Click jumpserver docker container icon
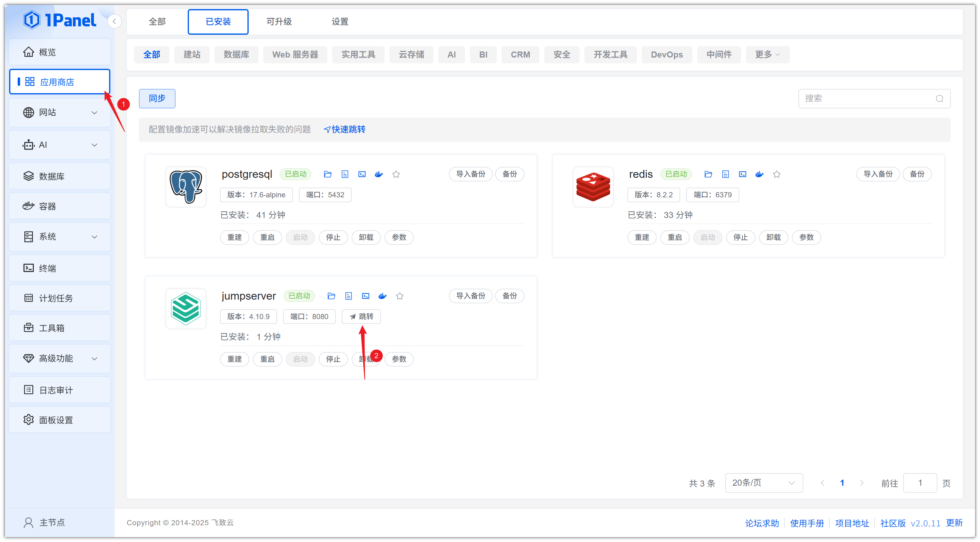 point(382,296)
